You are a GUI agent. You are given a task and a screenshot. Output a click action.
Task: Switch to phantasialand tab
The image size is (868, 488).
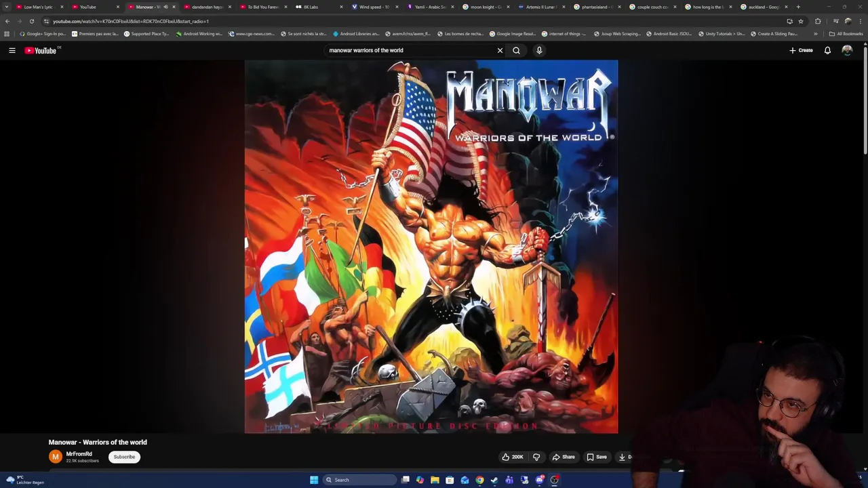[596, 7]
